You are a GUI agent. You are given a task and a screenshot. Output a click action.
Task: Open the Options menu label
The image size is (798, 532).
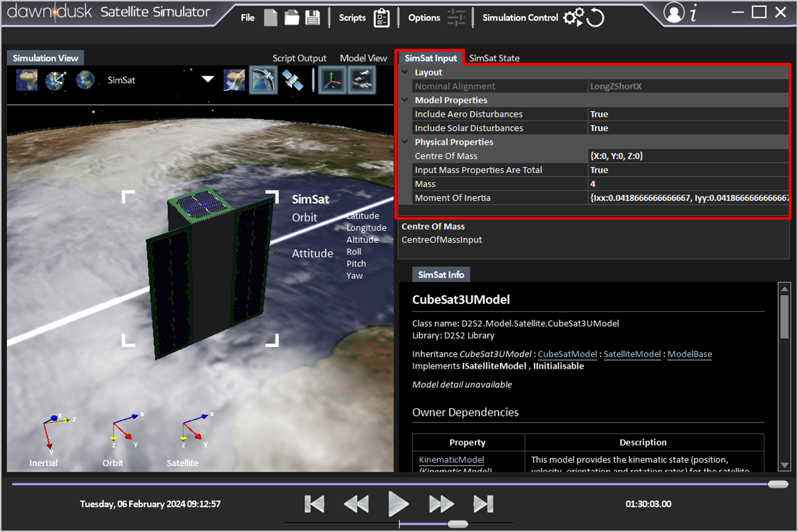(424, 18)
